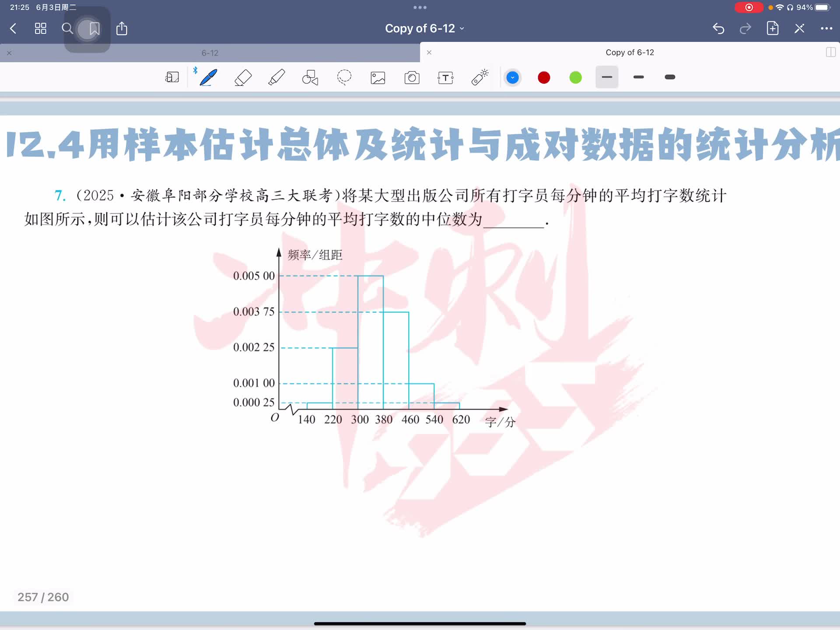
Task: Select the Eraser tool
Action: coord(243,77)
